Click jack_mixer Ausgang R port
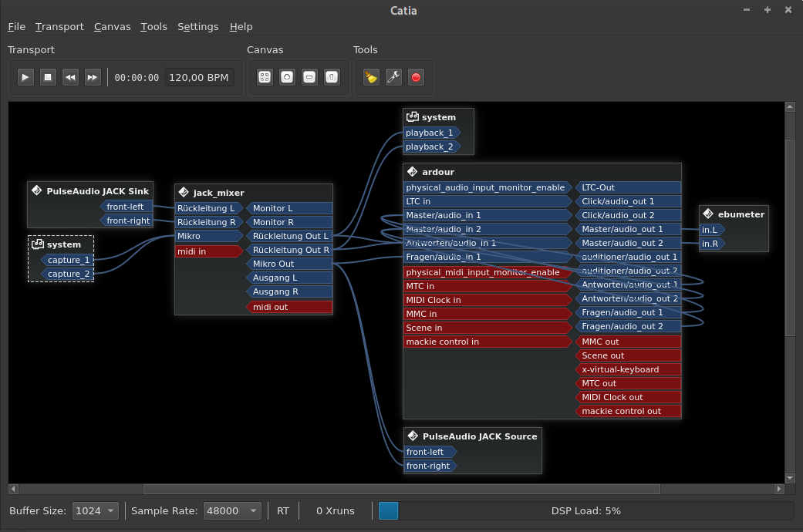The image size is (803, 532). [x=289, y=291]
